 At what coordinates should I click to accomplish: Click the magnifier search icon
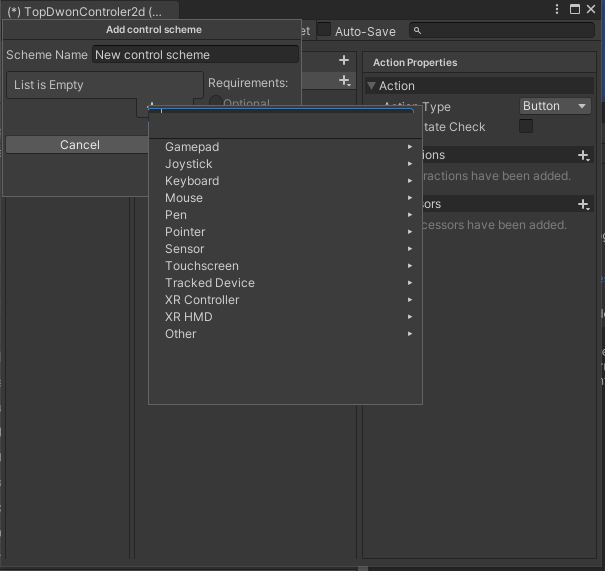point(417,30)
